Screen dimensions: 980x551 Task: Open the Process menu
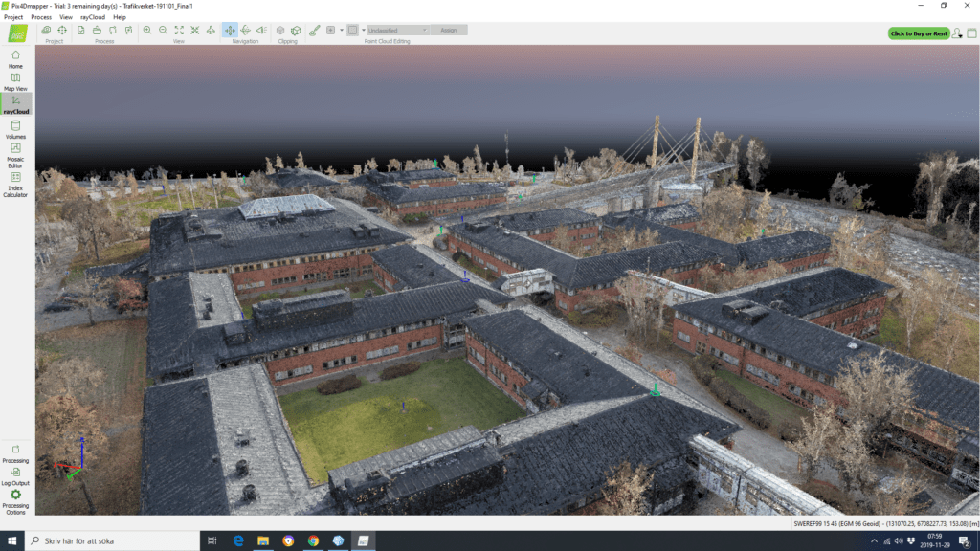(41, 17)
